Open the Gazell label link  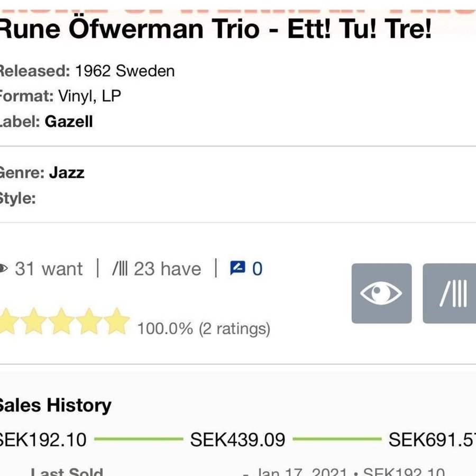pos(69,122)
